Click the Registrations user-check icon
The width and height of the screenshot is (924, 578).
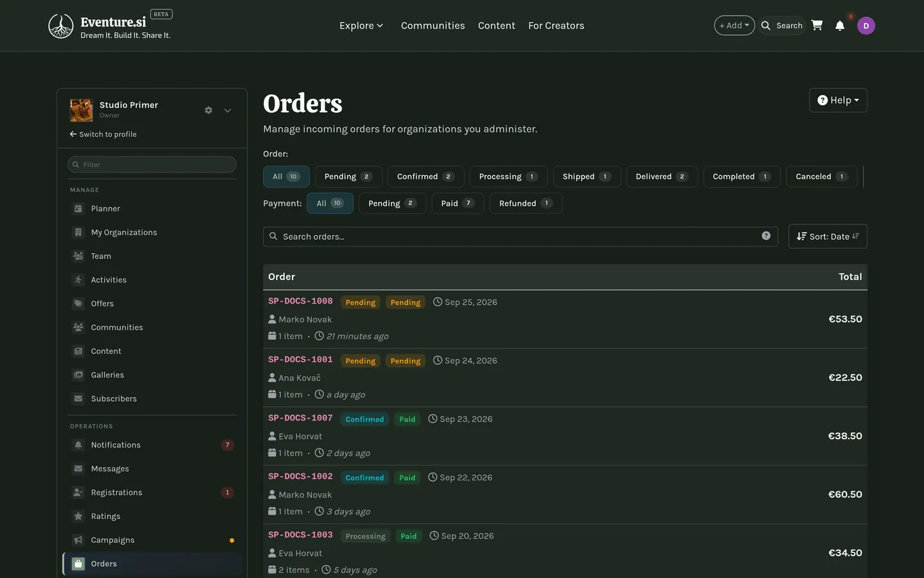pyautogui.click(x=78, y=493)
